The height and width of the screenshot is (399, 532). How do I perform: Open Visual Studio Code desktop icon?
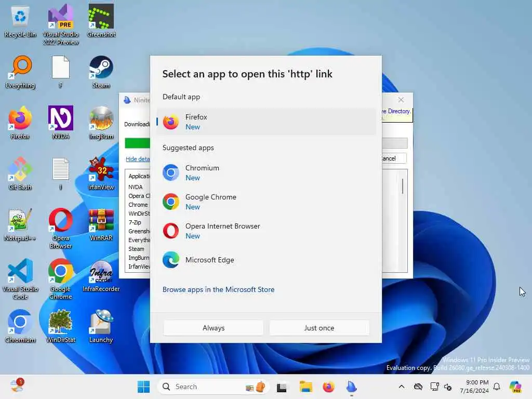tap(20, 279)
